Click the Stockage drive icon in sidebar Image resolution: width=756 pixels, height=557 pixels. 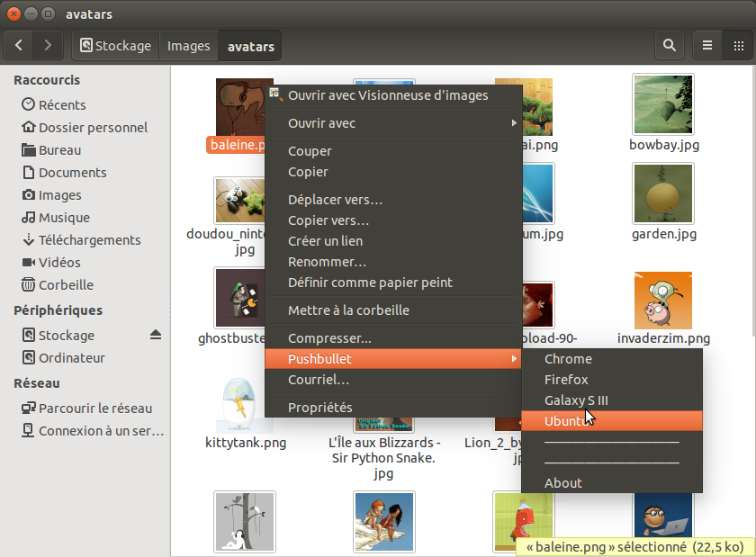point(29,335)
